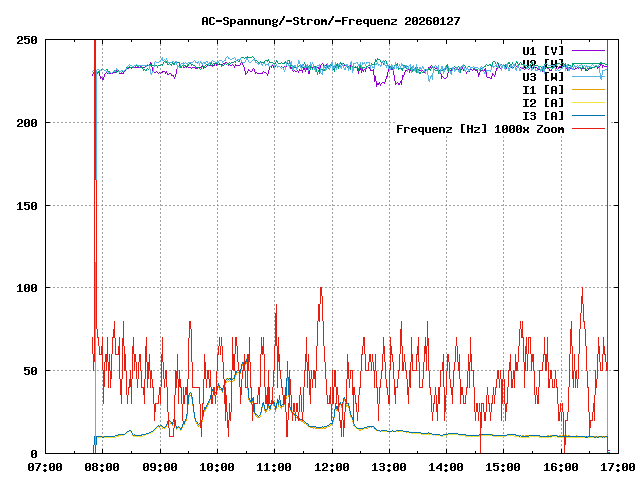Pick the I3 [A] legend label
This screenshot has height=480, width=640.
[x=543, y=115]
